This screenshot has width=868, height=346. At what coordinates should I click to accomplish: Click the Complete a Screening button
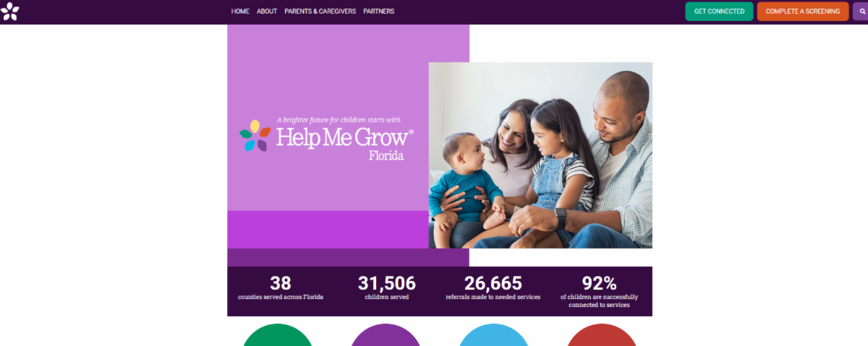click(803, 12)
